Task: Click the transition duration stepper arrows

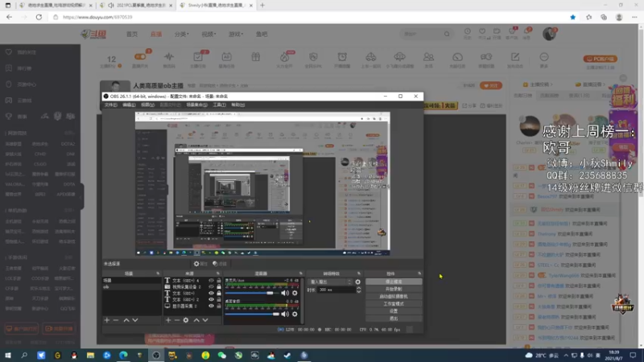Action: [x=358, y=290]
